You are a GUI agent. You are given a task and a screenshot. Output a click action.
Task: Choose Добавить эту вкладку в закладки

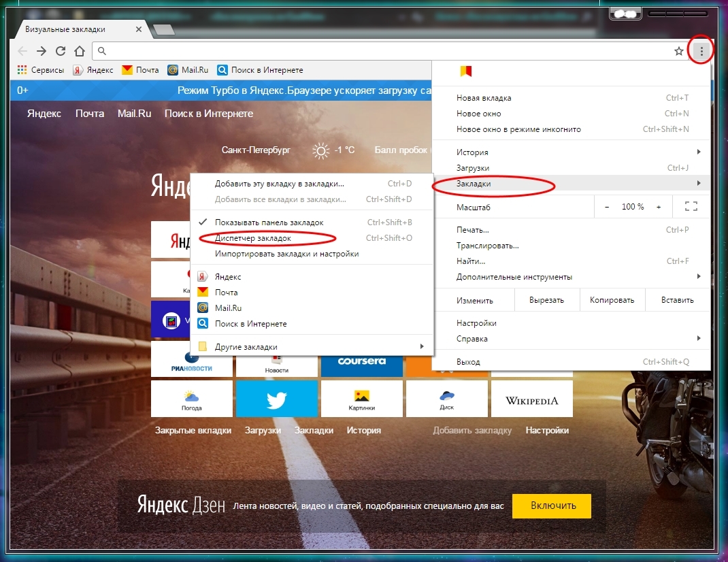click(x=312, y=184)
